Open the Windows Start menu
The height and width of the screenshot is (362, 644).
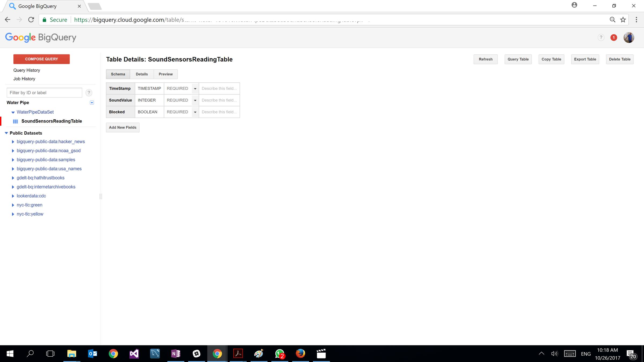click(10, 354)
